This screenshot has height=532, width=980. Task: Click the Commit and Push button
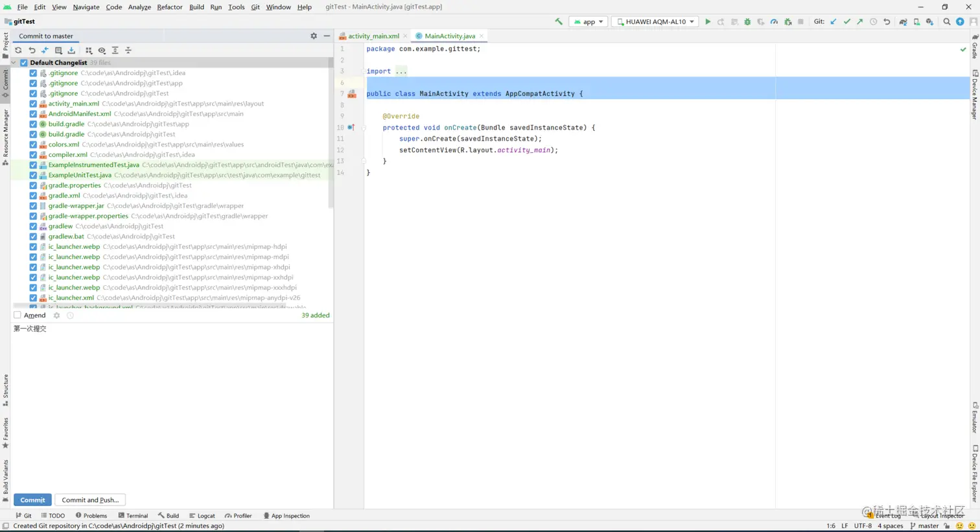pyautogui.click(x=90, y=500)
